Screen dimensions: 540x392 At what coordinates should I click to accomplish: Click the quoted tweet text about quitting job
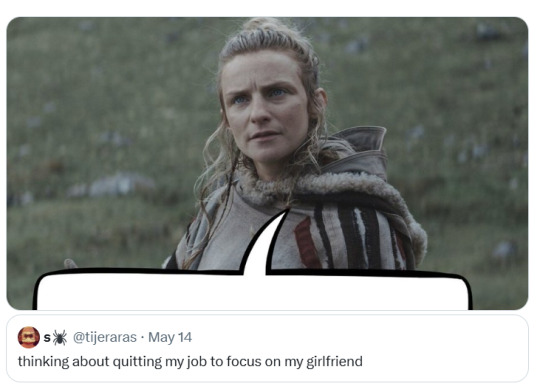click(x=190, y=362)
